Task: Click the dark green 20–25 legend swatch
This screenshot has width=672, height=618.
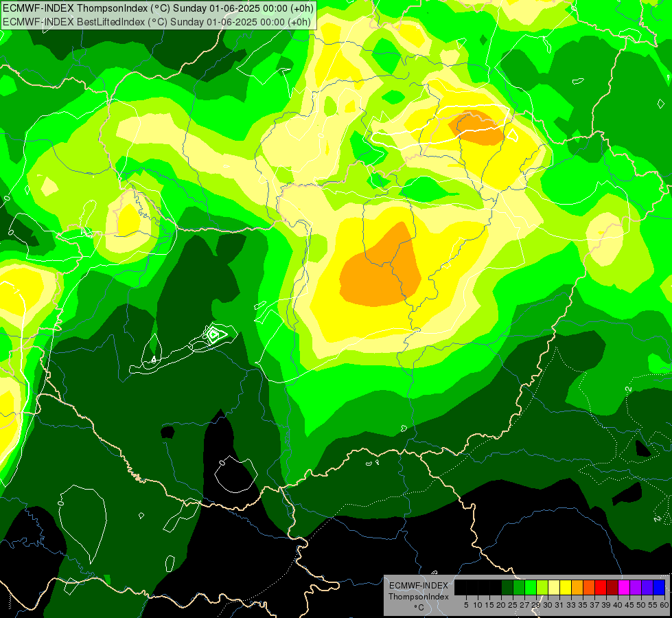Action: (x=507, y=587)
